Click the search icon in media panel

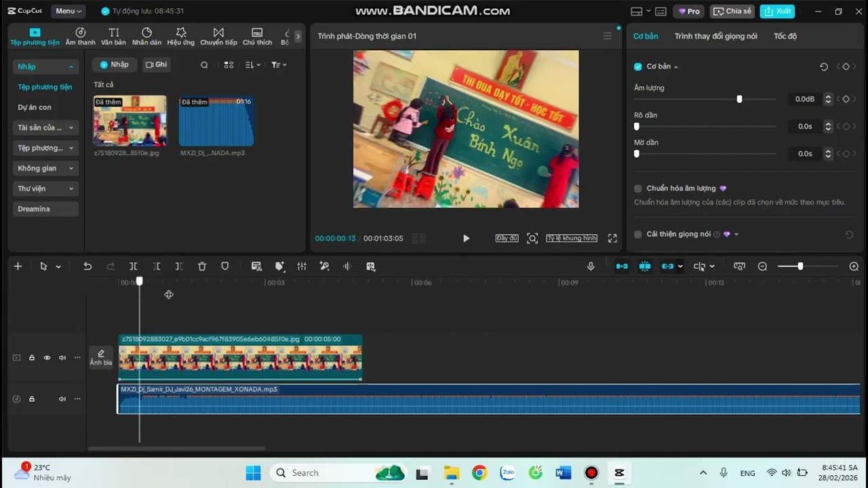click(204, 65)
